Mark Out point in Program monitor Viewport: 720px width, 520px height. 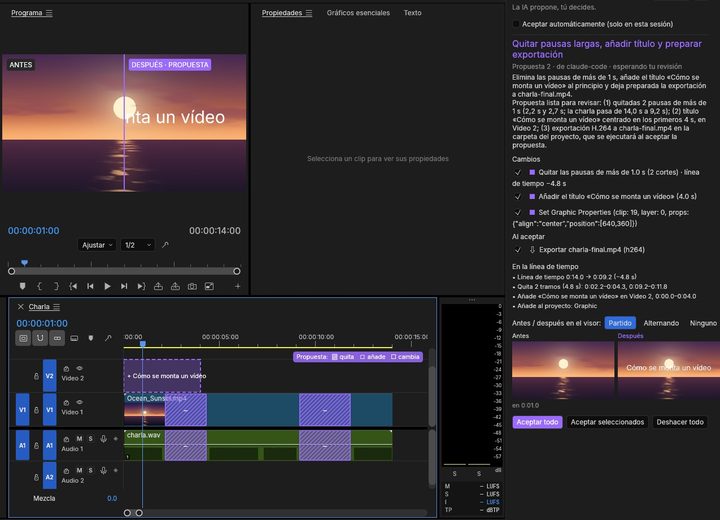pyautogui.click(x=56, y=286)
